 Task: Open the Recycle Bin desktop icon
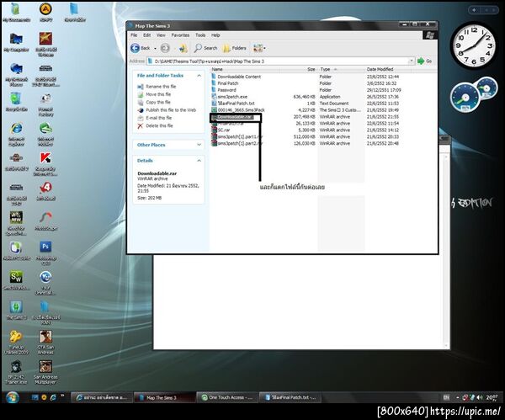pyautogui.click(x=16, y=102)
